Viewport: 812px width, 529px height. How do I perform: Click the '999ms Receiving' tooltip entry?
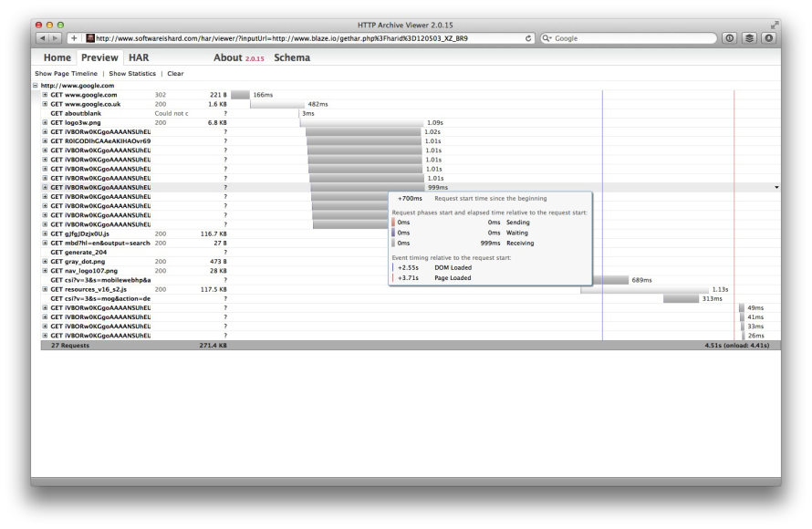(x=507, y=243)
